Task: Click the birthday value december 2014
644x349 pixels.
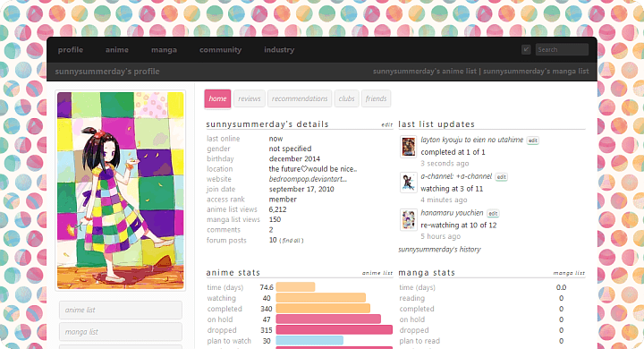Action: pyautogui.click(x=294, y=158)
